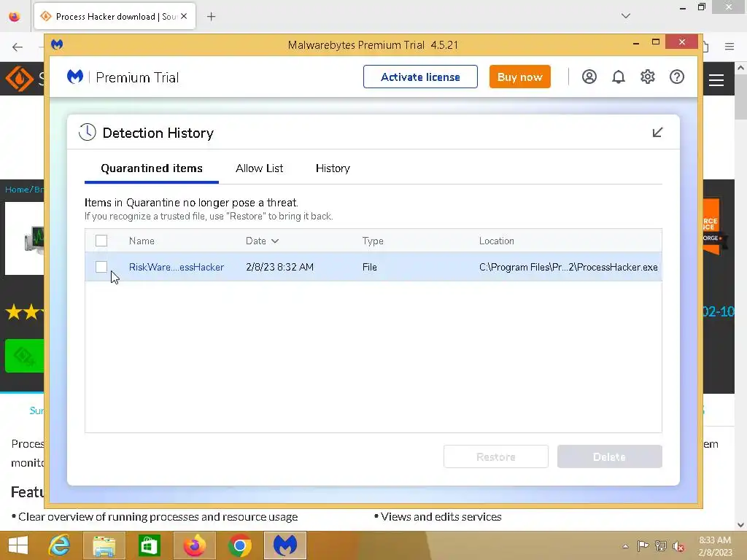The width and height of the screenshot is (747, 560).
Task: Select all quarantined items header checkbox
Action: 101,241
